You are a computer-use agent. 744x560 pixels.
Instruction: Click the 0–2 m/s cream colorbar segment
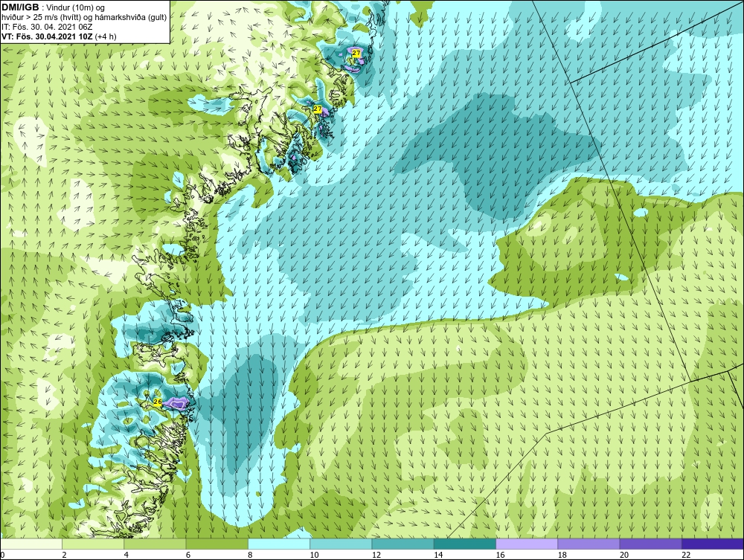(x=31, y=544)
